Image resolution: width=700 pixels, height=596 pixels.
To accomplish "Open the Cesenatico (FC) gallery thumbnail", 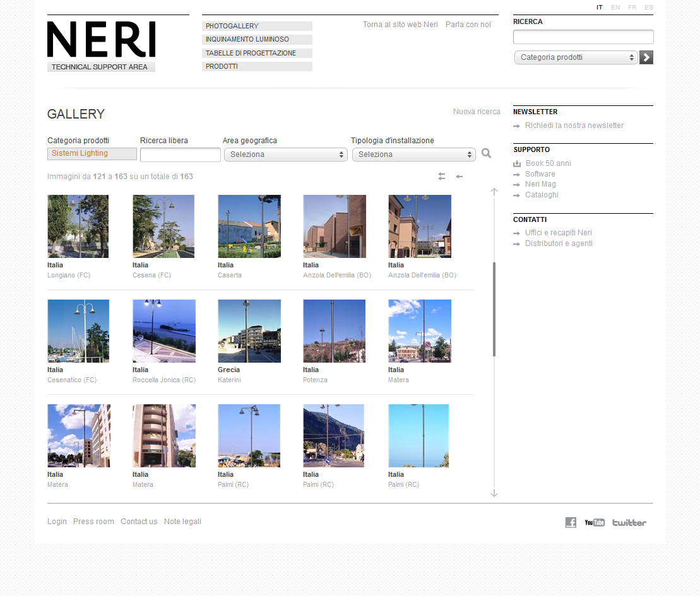I will click(x=78, y=331).
